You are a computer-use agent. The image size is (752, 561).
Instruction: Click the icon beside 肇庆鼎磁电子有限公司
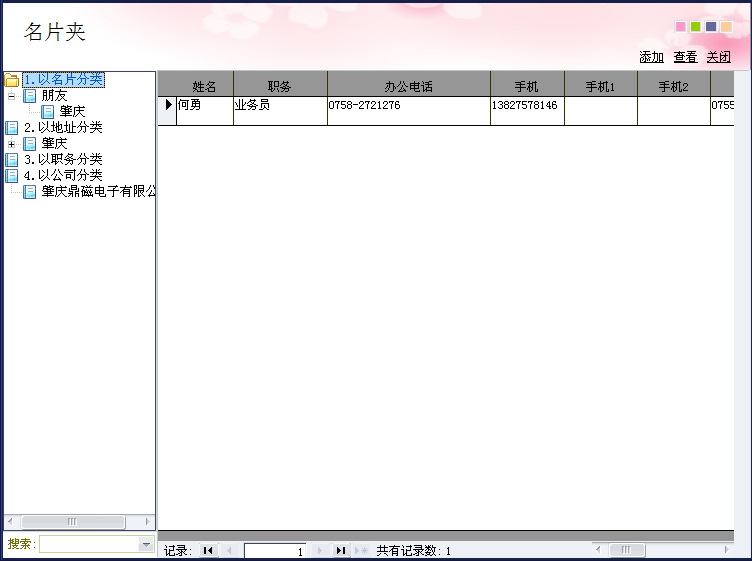(x=30, y=191)
